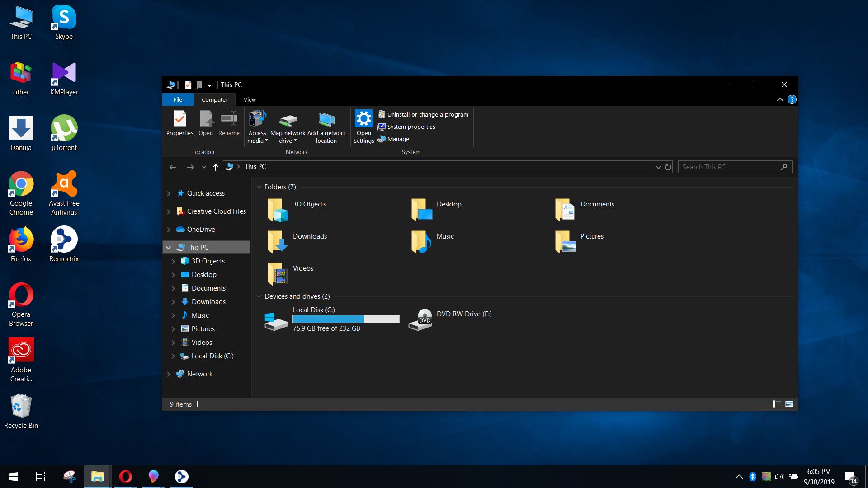The width and height of the screenshot is (868, 488).
Task: Click the title bar New folder quick icon
Action: (199, 85)
